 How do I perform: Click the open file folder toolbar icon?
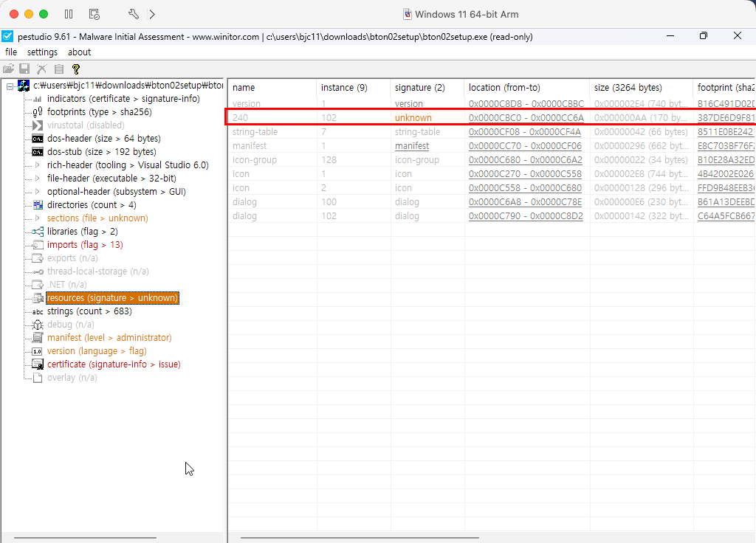pyautogui.click(x=9, y=69)
